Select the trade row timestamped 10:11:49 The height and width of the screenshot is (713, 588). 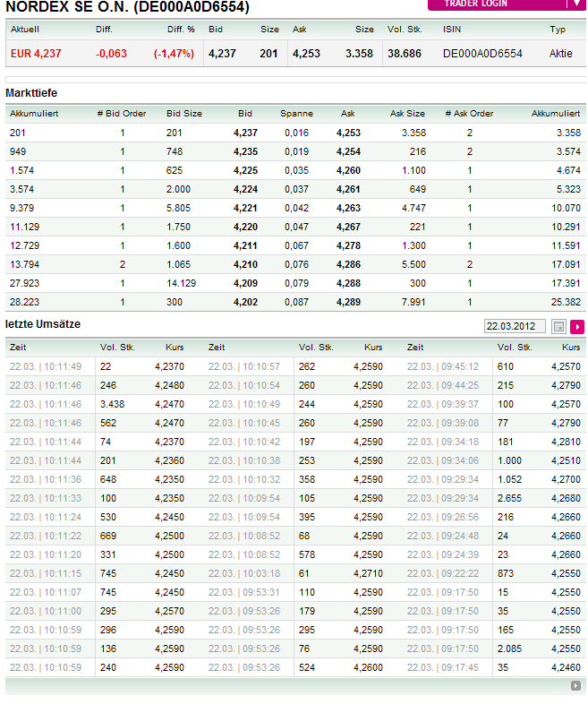click(46, 366)
